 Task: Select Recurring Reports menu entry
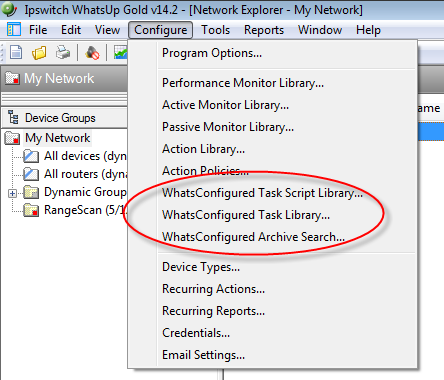click(272, 311)
